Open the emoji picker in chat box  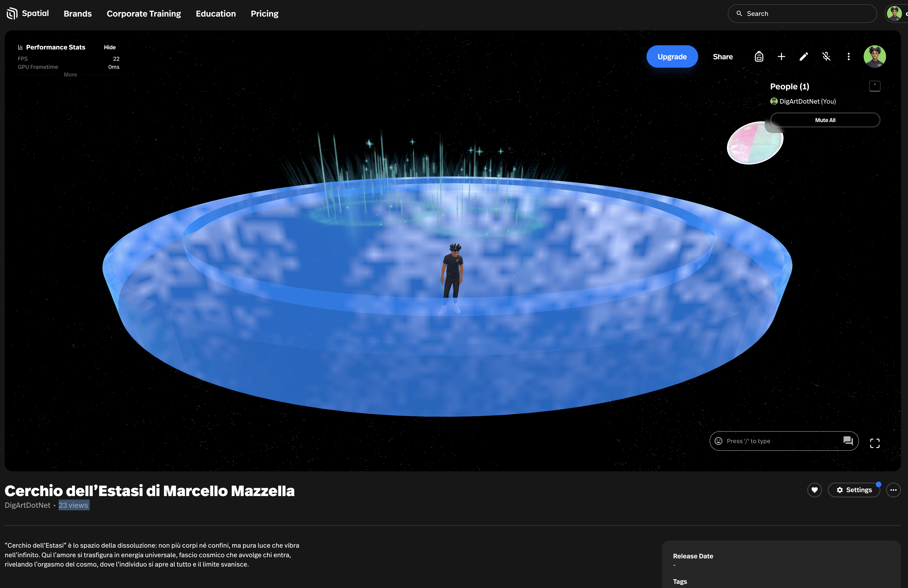click(x=718, y=441)
